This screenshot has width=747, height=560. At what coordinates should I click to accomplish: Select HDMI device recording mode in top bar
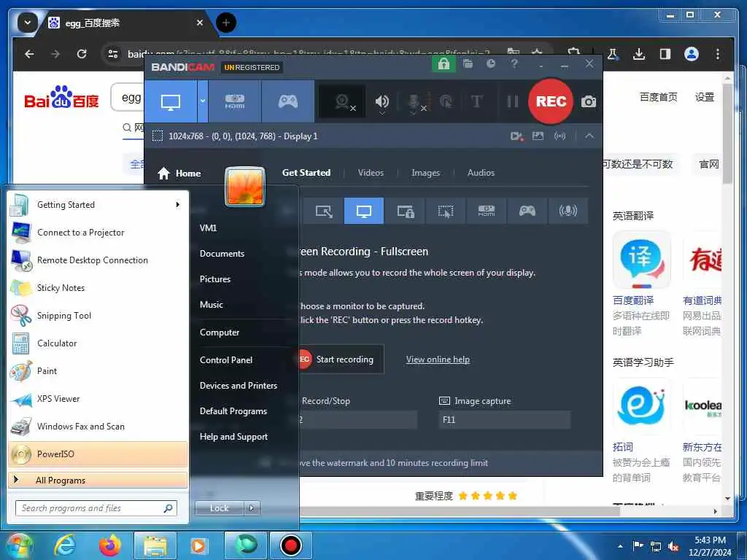[x=234, y=101]
